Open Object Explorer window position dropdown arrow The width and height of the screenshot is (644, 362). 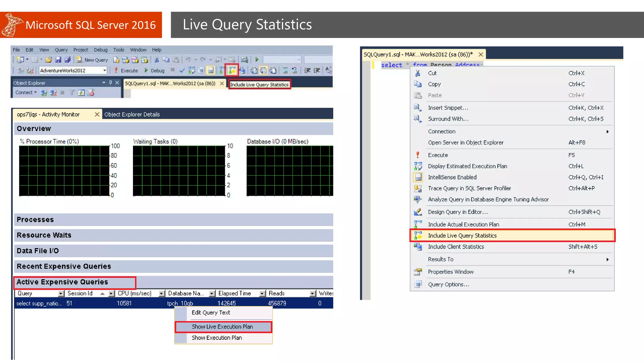point(104,83)
